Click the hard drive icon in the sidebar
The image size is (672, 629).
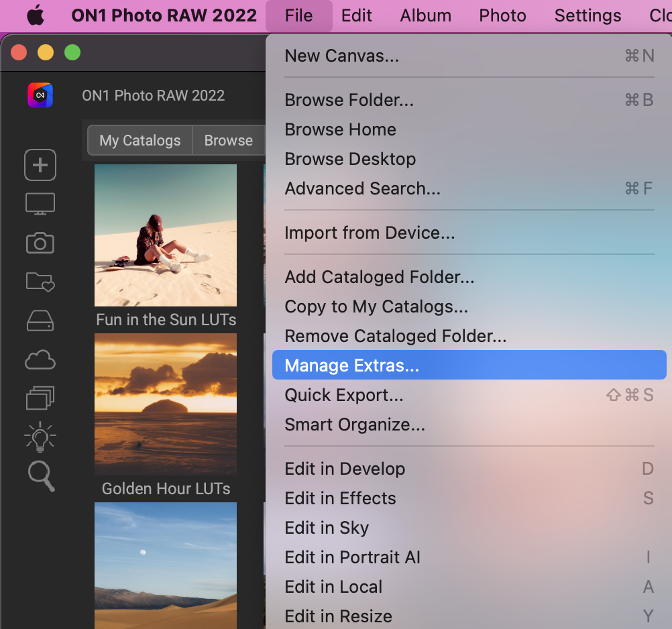pyautogui.click(x=40, y=321)
